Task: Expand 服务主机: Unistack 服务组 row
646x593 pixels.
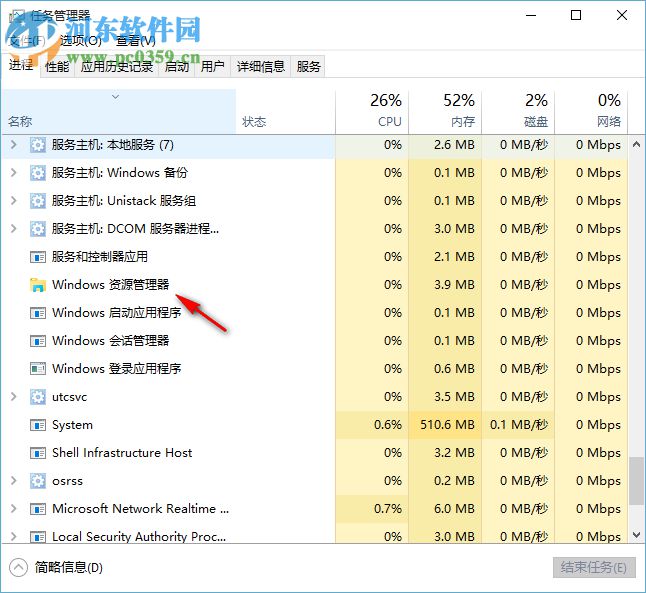Action: pos(14,201)
